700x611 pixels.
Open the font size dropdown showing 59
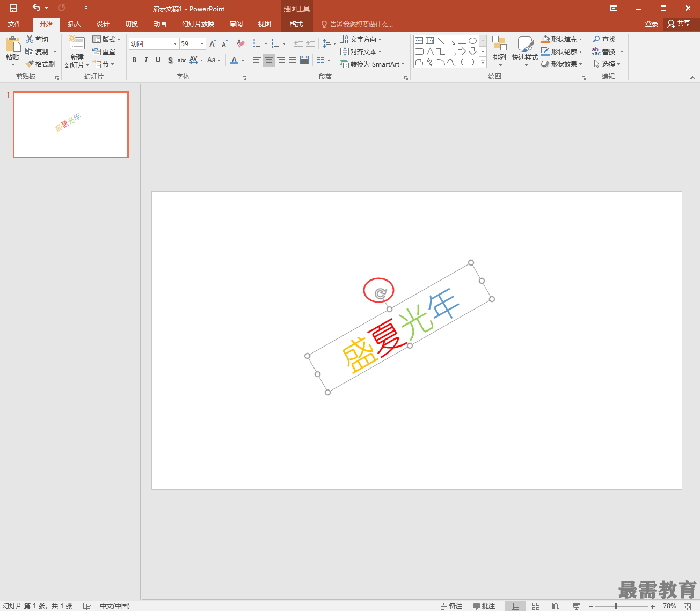(x=202, y=43)
